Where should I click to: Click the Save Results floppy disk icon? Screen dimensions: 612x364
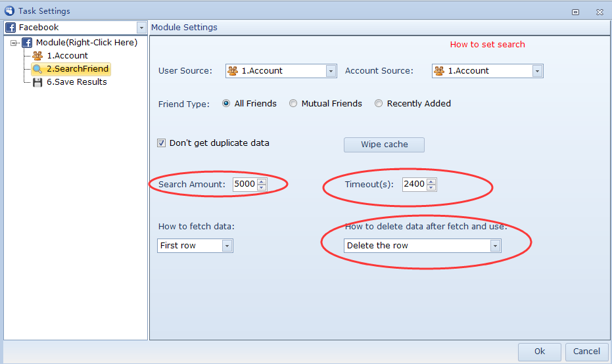pyautogui.click(x=37, y=82)
